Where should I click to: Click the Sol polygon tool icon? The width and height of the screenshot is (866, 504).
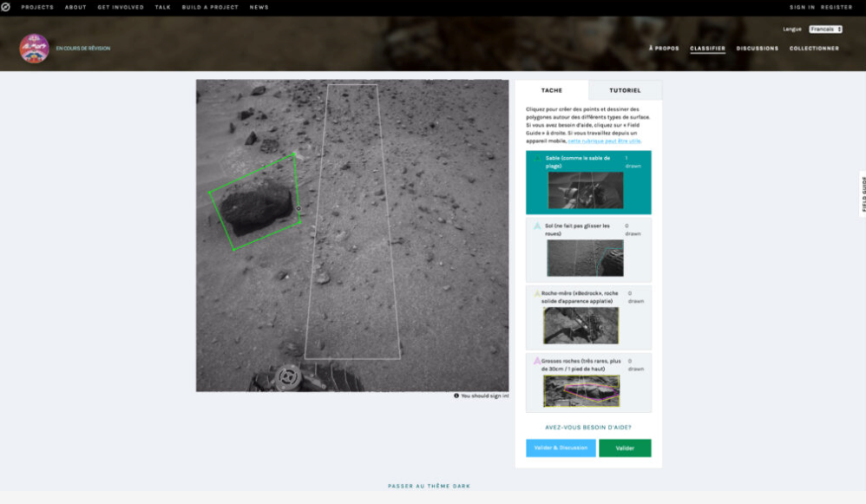point(537,226)
